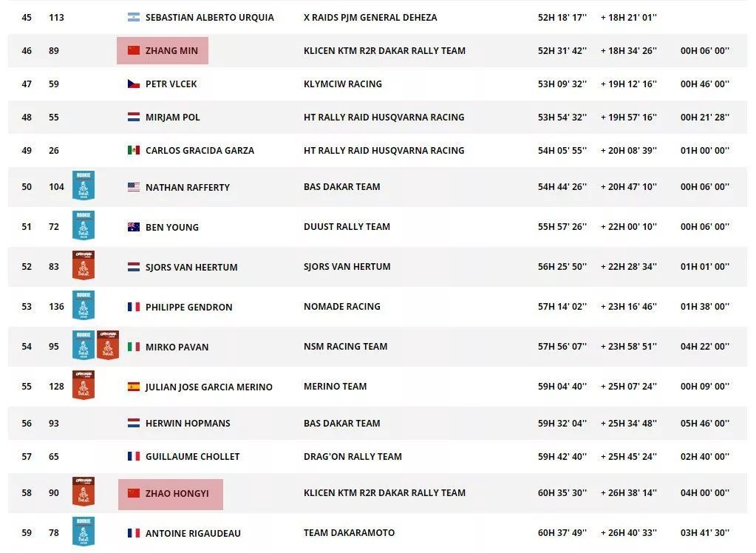Open Herwin Hopmans' rider name
The height and width of the screenshot is (553, 756).
coord(188,424)
